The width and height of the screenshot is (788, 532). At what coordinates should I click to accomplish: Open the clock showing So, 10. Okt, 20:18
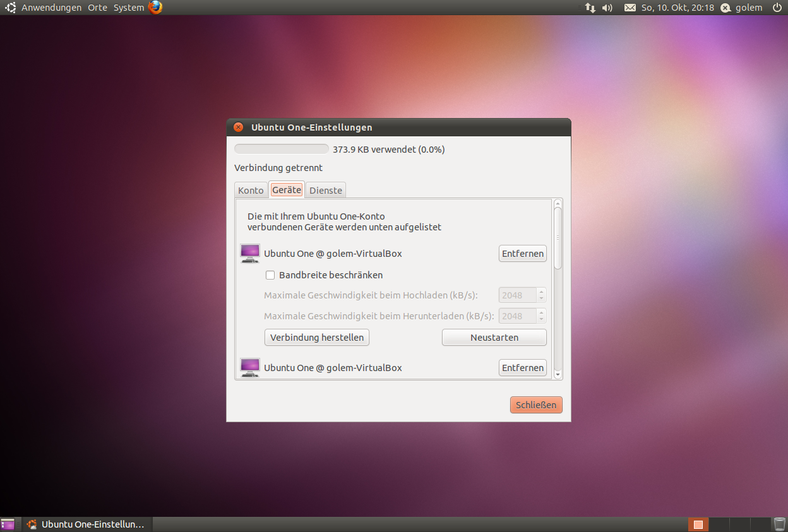(678, 8)
